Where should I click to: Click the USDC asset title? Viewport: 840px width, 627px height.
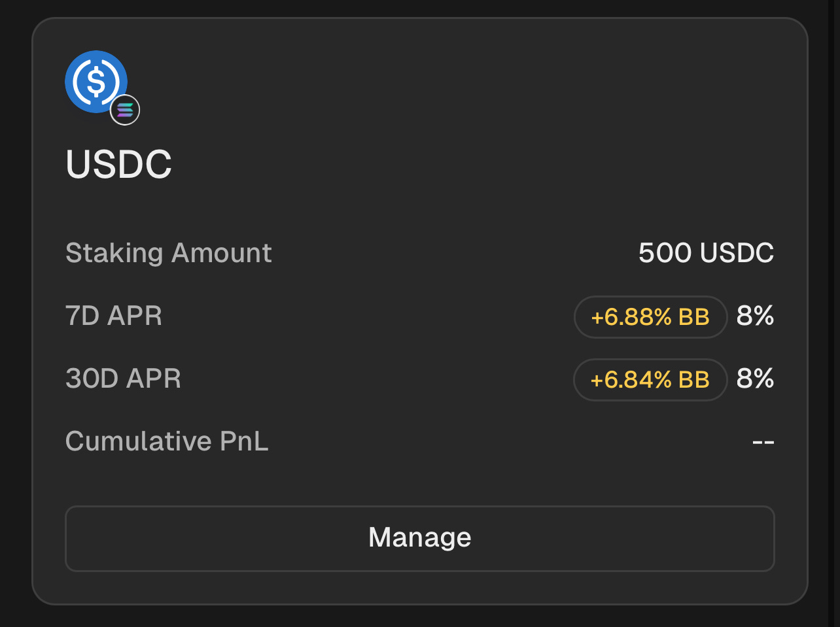pos(118,163)
